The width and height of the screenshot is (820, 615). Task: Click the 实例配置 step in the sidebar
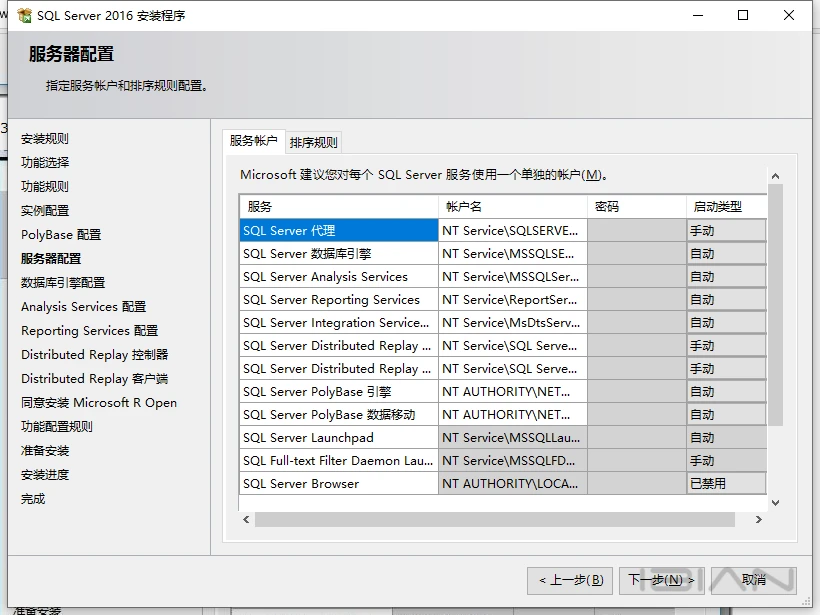[45, 211]
